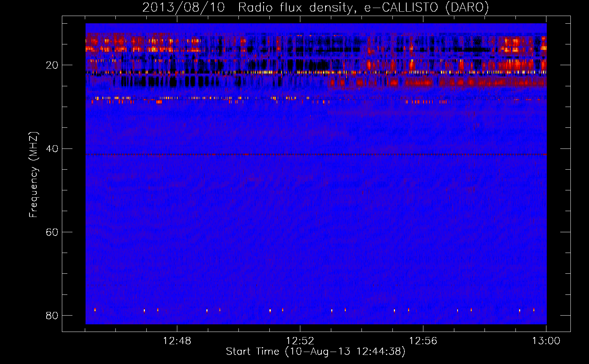Select the Frequency (MHZ) axis label
This screenshot has height=364, width=589.
tap(33, 174)
